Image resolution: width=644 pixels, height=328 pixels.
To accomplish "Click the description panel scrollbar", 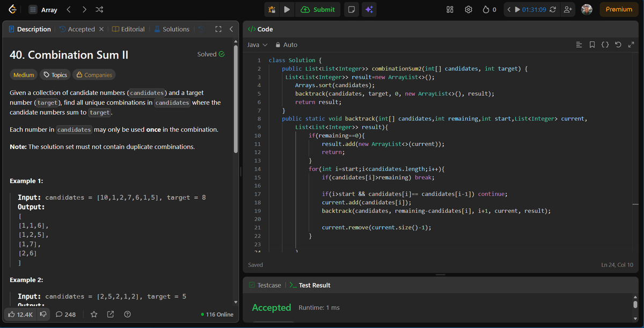I will click(235, 99).
